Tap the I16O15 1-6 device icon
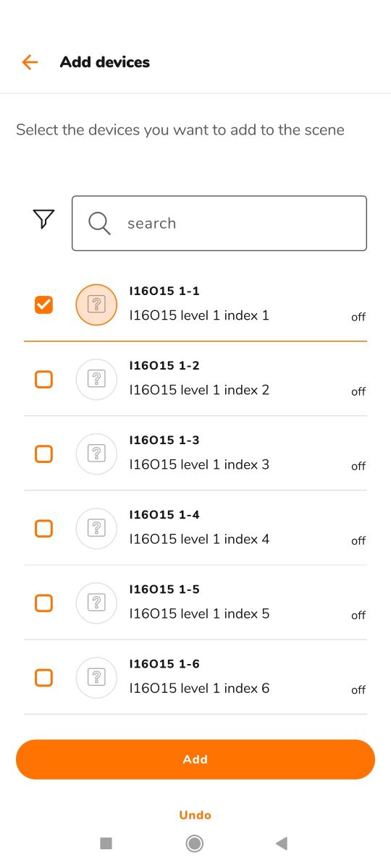The image size is (391, 868). 96,677
